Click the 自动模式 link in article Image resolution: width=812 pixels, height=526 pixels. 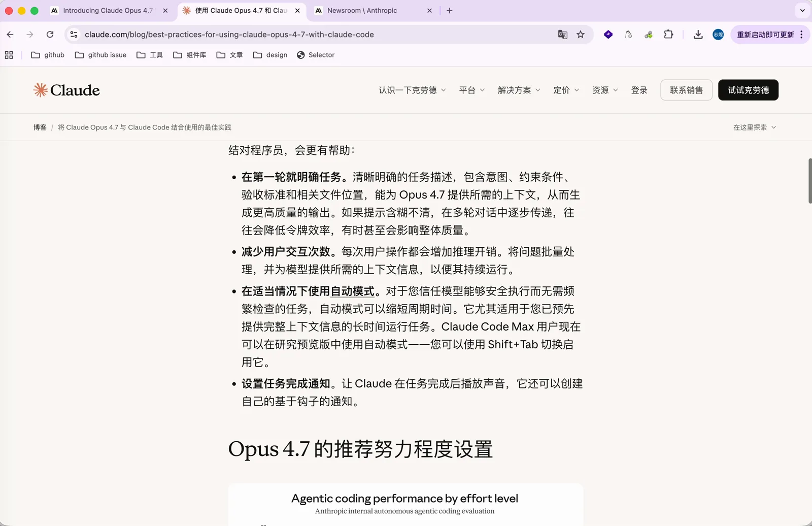(353, 291)
